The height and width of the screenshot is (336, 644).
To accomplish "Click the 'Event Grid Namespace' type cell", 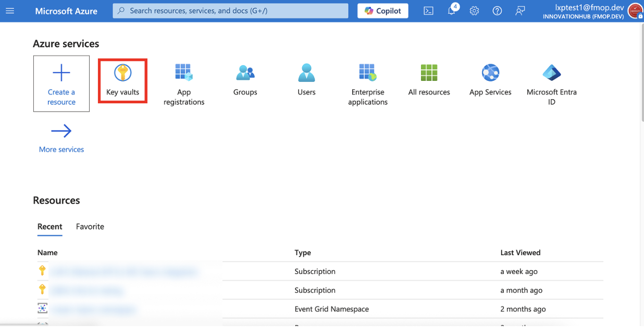I will pyautogui.click(x=331, y=309).
